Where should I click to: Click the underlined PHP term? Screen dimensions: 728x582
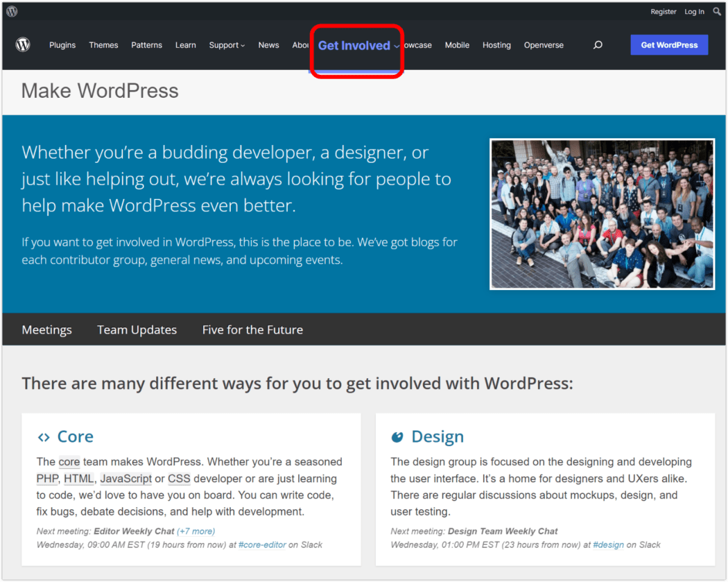pyautogui.click(x=47, y=479)
